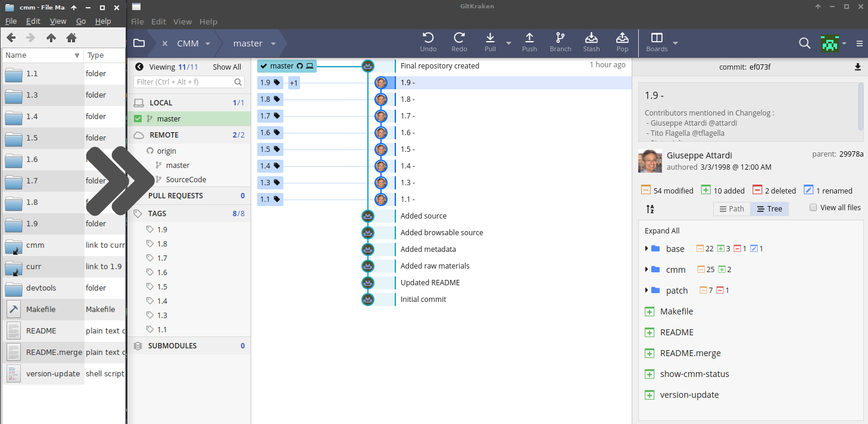Select Added browsable source commit
This screenshot has height=424, width=868.
point(442,232)
